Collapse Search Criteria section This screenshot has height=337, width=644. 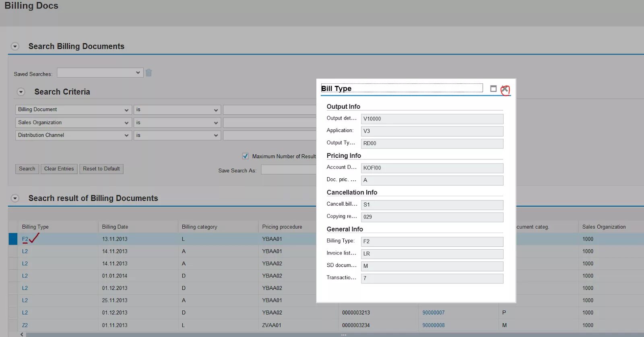coord(21,92)
